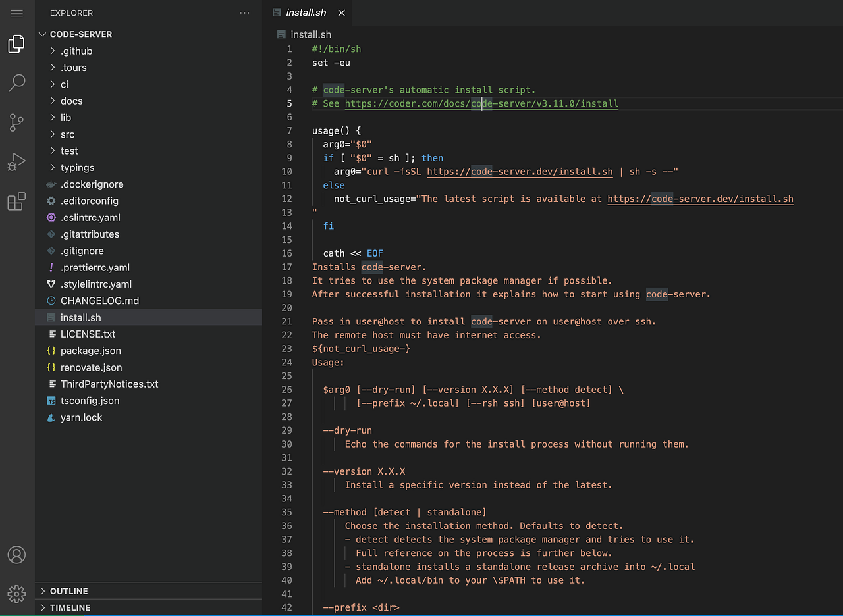This screenshot has width=843, height=616.
Task: Open the .eslintrc.yaml file
Action: pyautogui.click(x=149, y=218)
